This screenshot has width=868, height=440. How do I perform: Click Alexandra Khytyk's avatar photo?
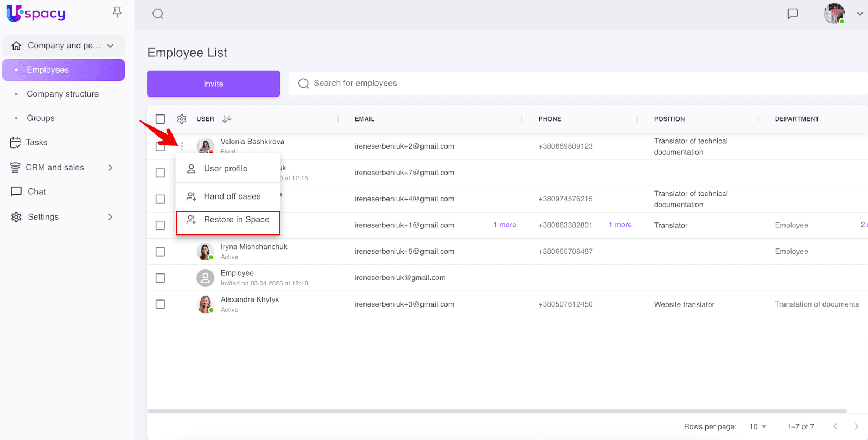tap(205, 304)
